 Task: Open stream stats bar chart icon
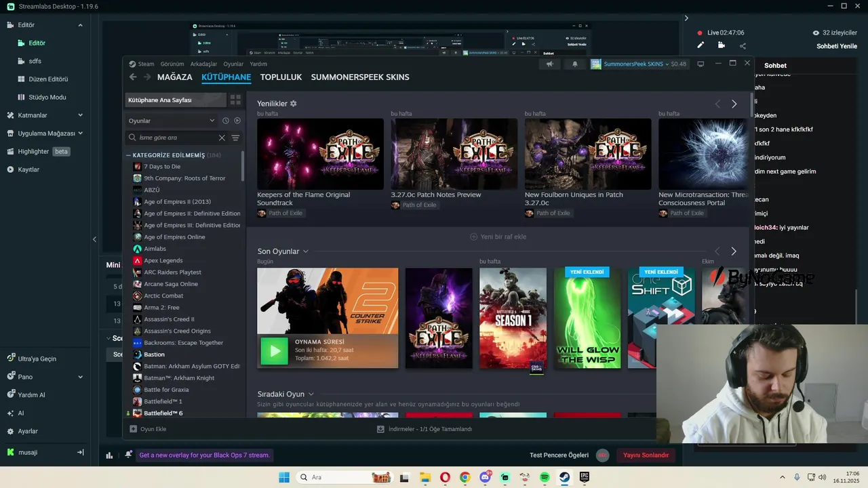(109, 455)
